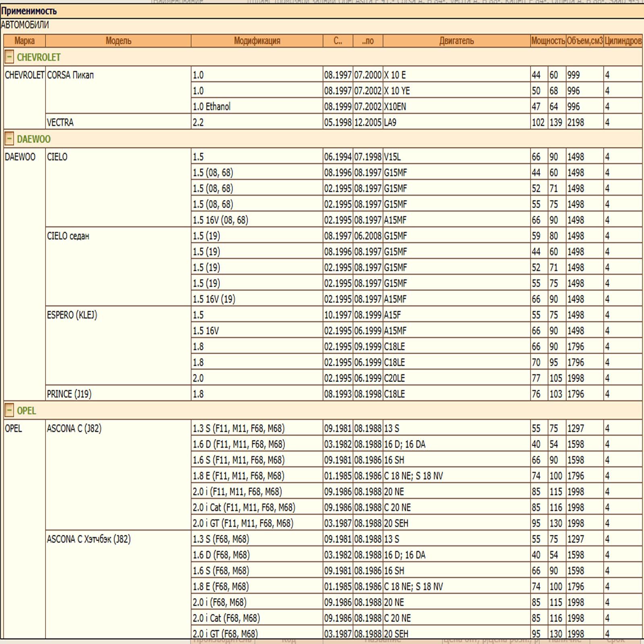Click the X 10 YE engine cell
Image resolution: width=644 pixels, height=644 pixels.
pyautogui.click(x=397, y=91)
